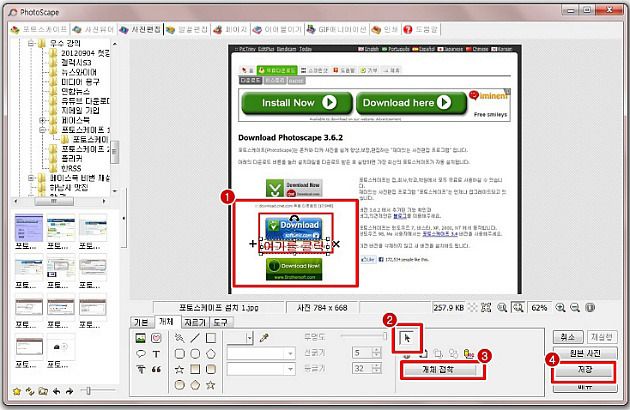
Task: Open the 도움말 help tab
Action: point(420,29)
